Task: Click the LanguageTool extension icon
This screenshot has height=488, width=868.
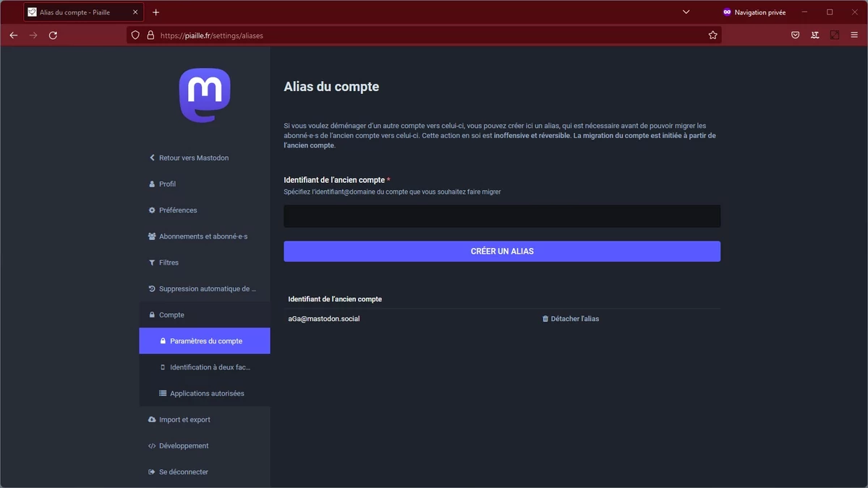Action: [x=815, y=35]
